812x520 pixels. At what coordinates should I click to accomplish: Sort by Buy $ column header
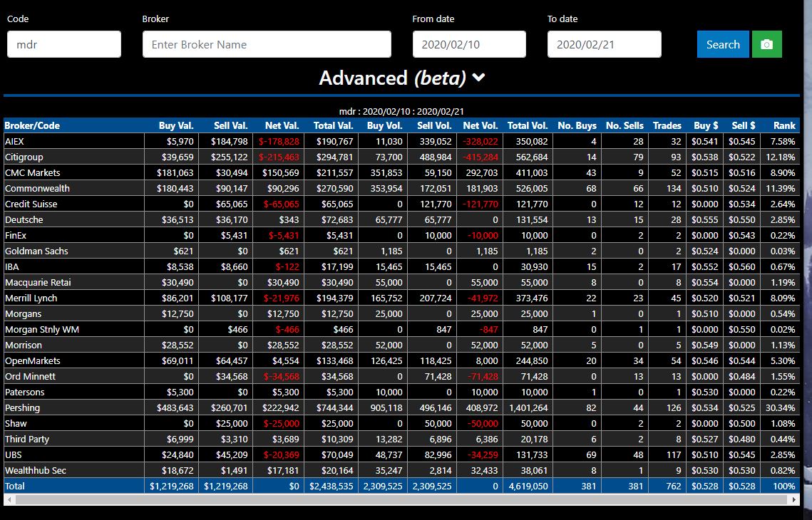(706, 125)
